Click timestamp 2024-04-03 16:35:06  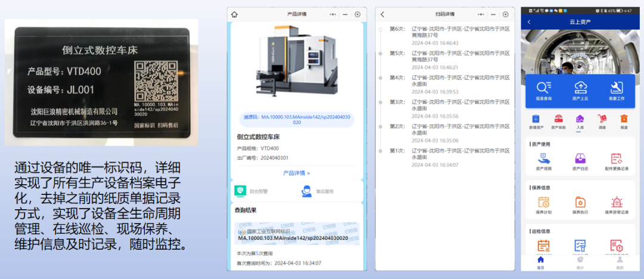pos(435,140)
